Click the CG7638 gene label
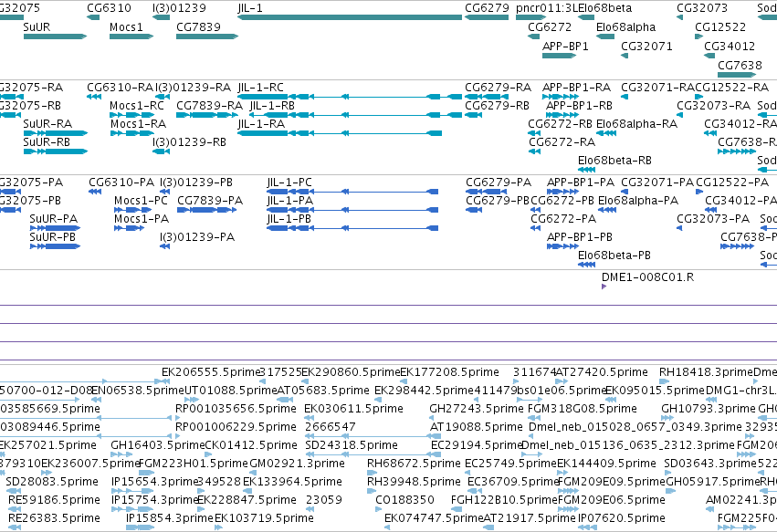 pos(740,66)
